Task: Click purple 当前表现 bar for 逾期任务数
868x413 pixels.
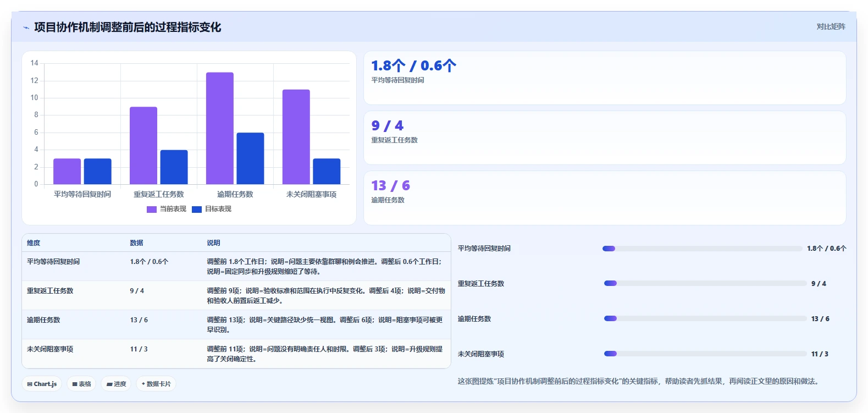Action: (x=220, y=128)
